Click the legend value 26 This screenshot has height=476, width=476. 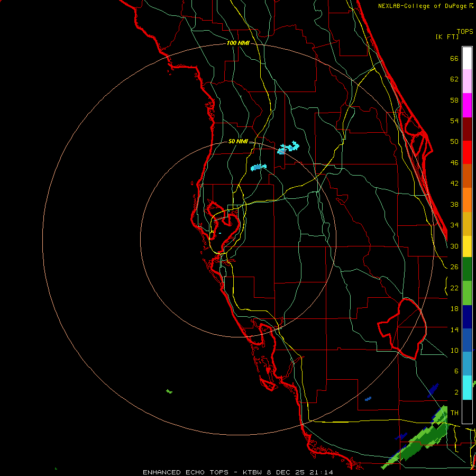(454, 267)
